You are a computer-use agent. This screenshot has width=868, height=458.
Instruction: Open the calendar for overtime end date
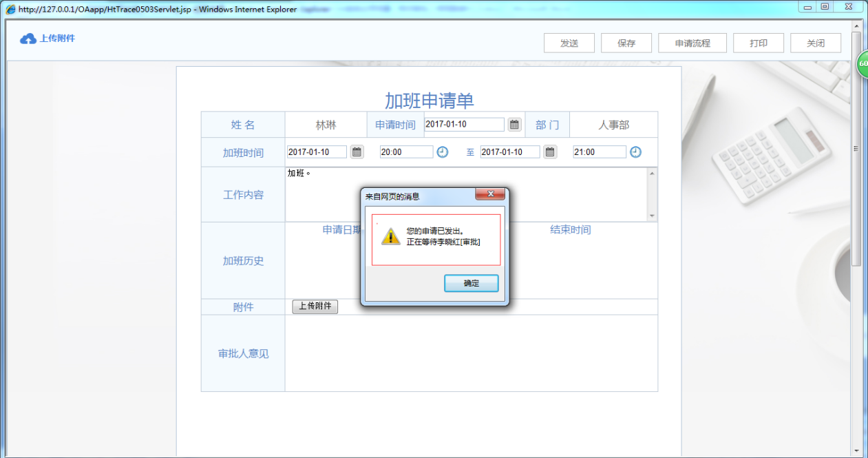[x=549, y=152]
